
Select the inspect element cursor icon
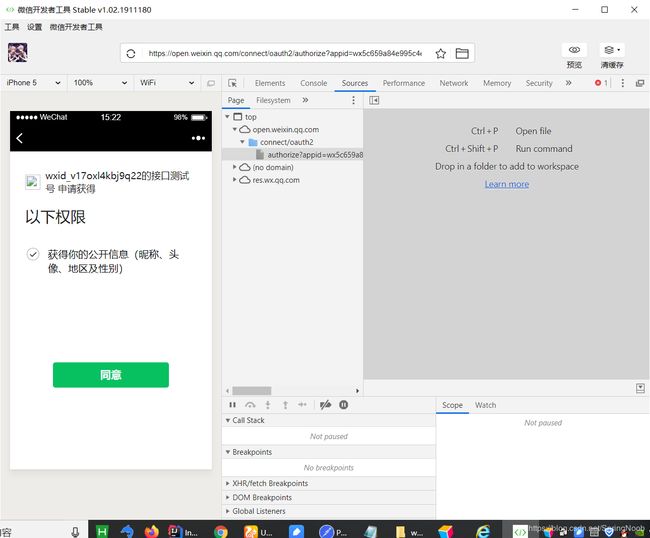click(233, 83)
